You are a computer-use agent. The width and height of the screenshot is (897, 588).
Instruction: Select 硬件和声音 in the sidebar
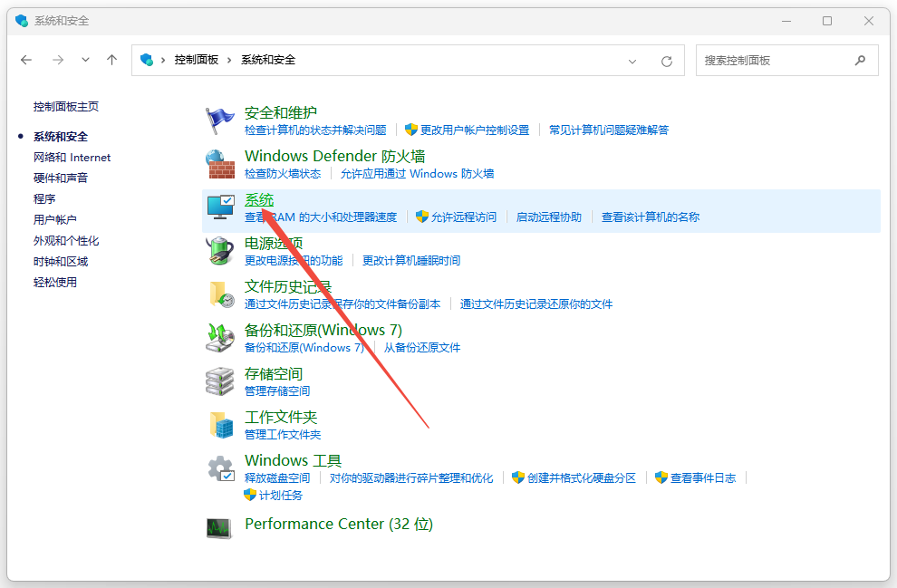(61, 178)
